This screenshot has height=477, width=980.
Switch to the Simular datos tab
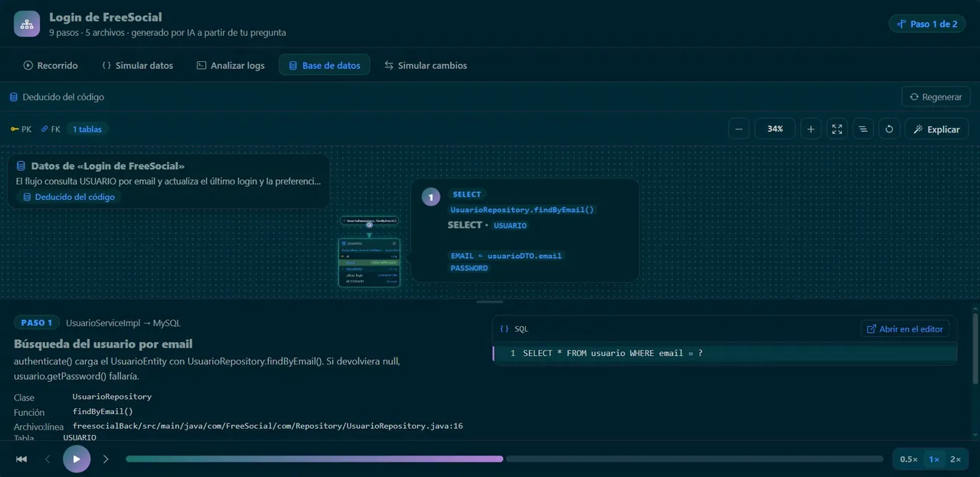tap(137, 65)
